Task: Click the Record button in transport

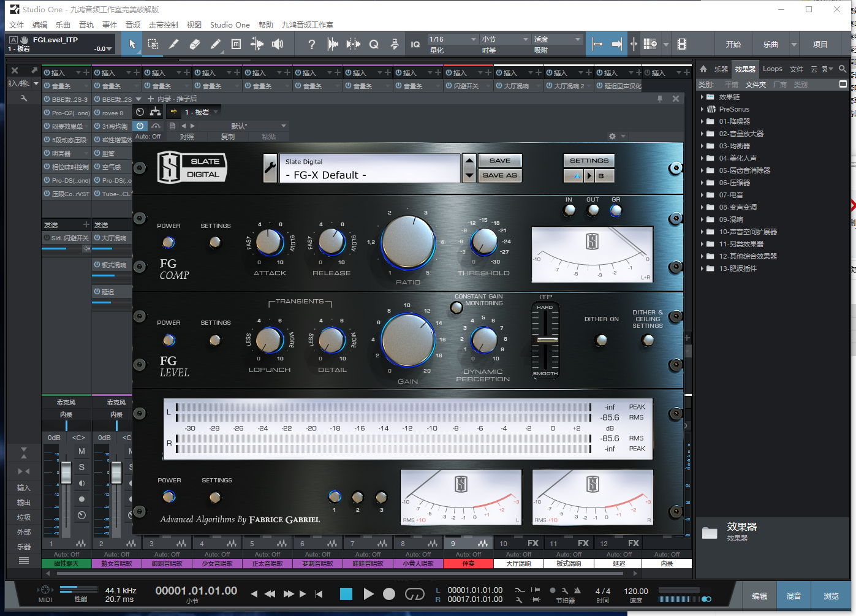Action: (389, 594)
